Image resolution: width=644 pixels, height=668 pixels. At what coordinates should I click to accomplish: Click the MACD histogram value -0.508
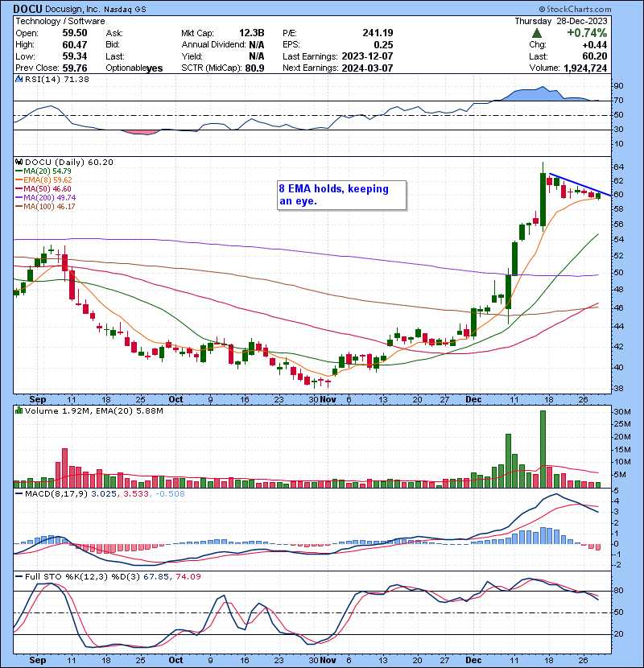click(x=170, y=494)
